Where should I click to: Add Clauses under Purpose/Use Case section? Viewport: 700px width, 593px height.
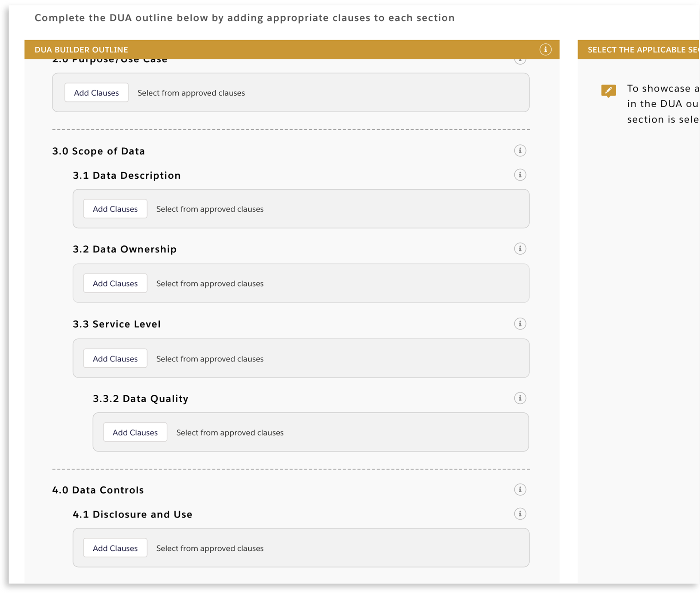[96, 93]
